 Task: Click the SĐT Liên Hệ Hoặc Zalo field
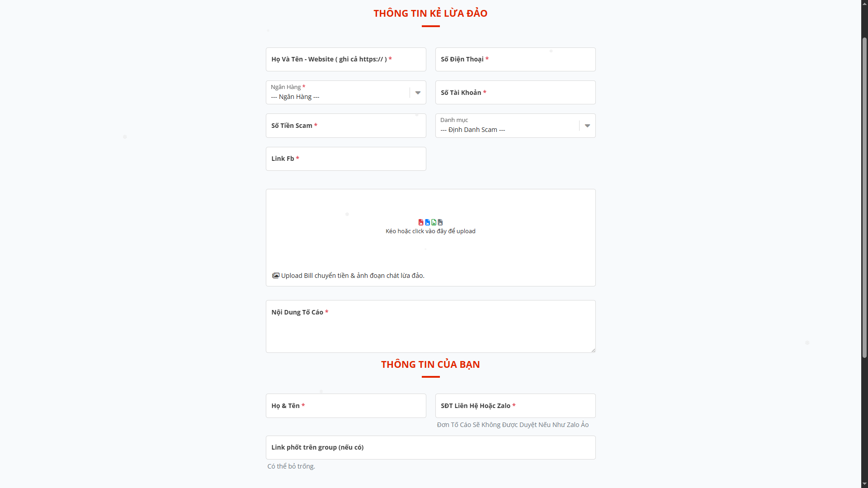(x=515, y=405)
